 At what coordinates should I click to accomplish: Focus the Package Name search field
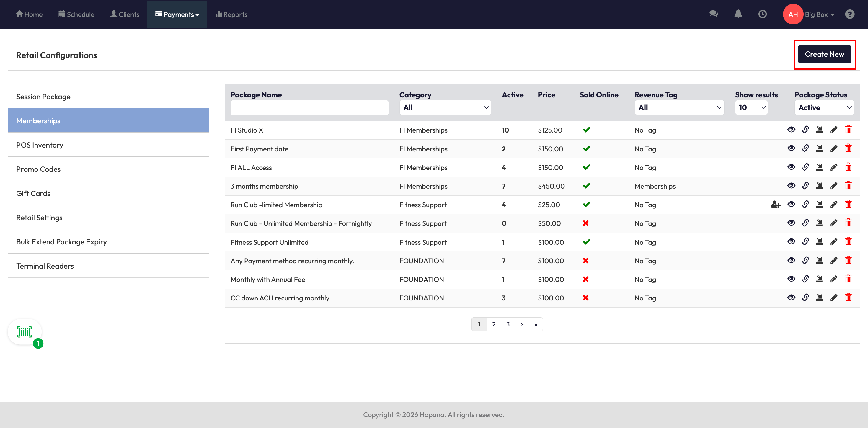coord(309,108)
